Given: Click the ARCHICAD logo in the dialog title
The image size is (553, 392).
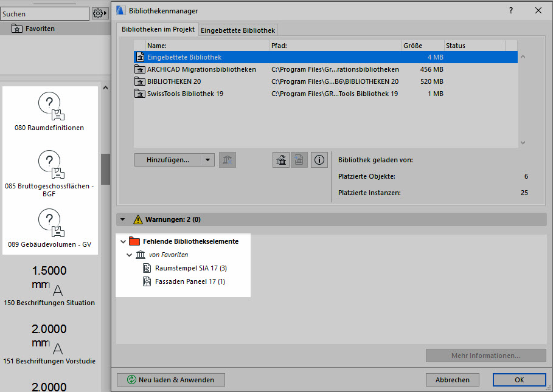Looking at the screenshot, I should point(120,10).
